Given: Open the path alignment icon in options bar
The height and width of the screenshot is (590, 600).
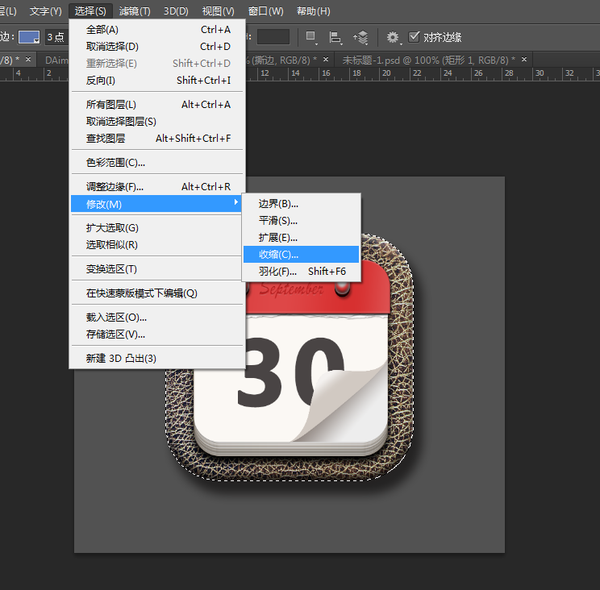Looking at the screenshot, I should pyautogui.click(x=335, y=37).
